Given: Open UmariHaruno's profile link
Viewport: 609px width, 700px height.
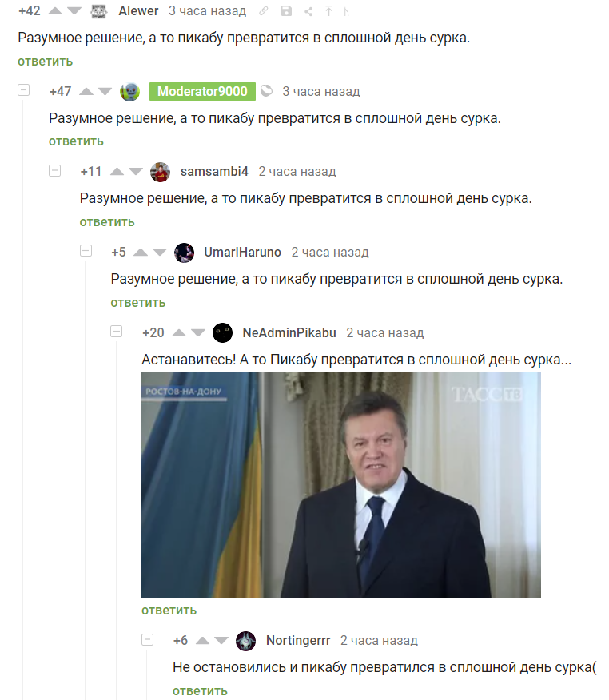Looking at the screenshot, I should pos(242,253).
